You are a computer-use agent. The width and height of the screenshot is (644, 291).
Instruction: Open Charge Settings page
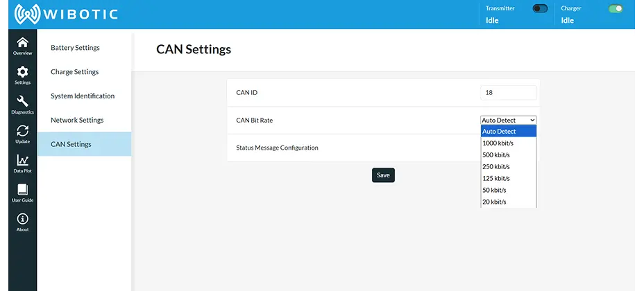point(74,72)
